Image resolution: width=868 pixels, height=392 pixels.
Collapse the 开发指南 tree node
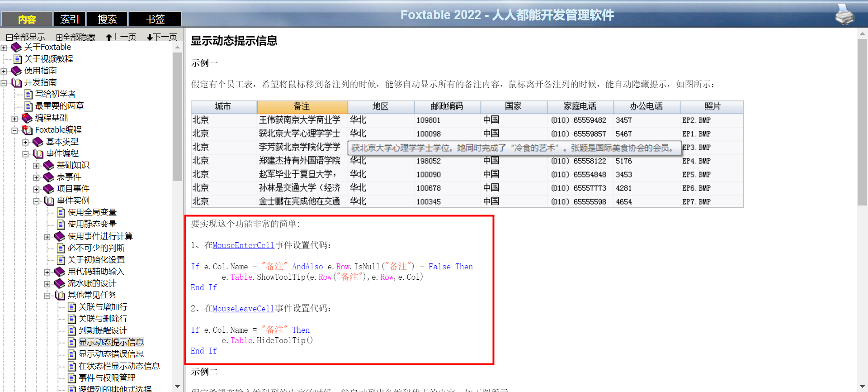pos(4,83)
